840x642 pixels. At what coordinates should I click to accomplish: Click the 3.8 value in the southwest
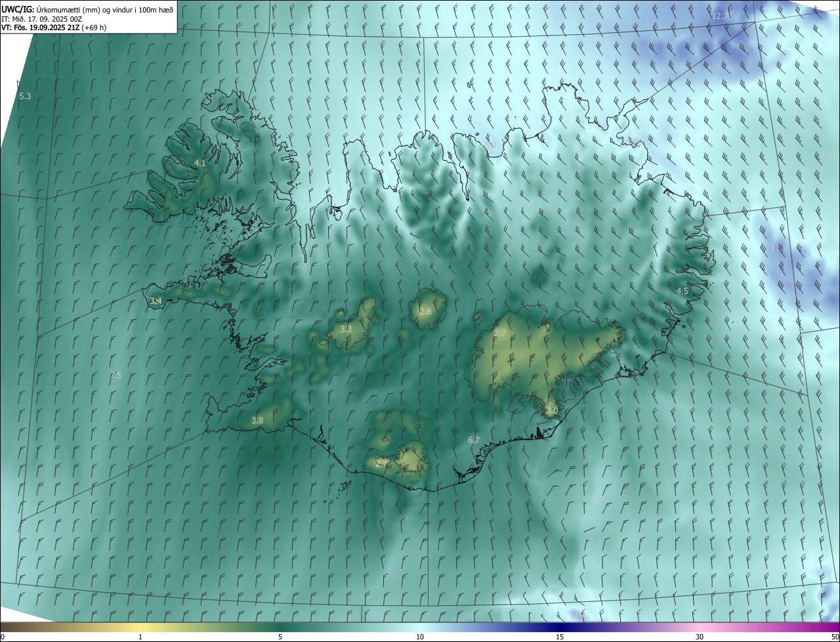coord(257,421)
